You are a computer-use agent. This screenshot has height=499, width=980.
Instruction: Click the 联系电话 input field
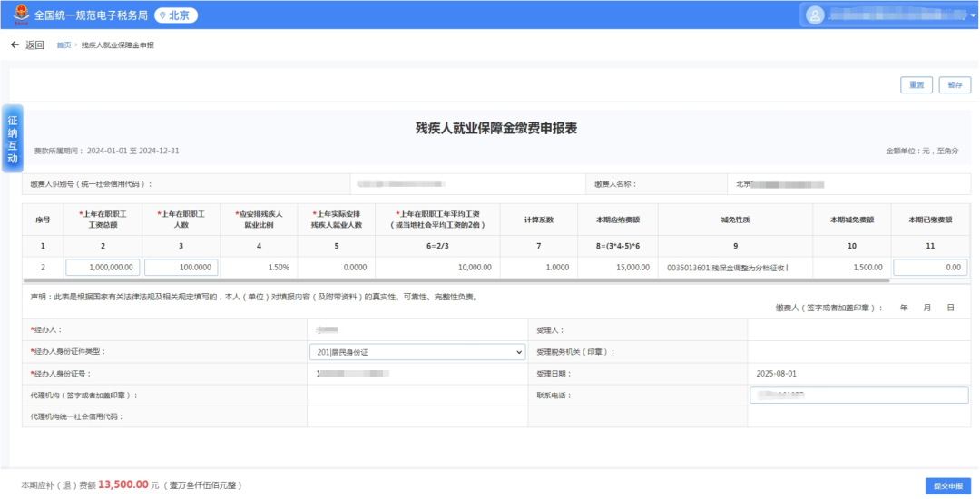pos(858,396)
